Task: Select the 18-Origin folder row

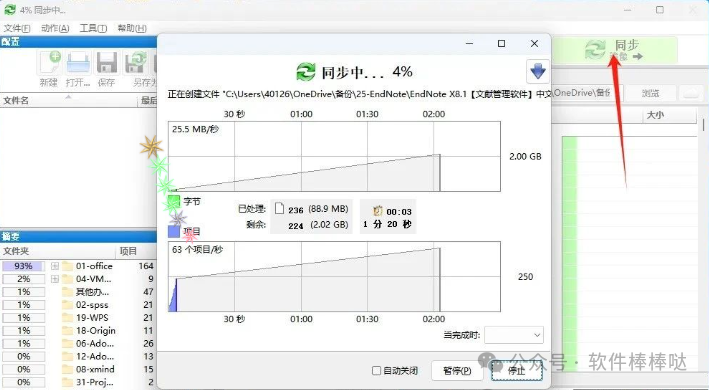Action: pos(79,330)
